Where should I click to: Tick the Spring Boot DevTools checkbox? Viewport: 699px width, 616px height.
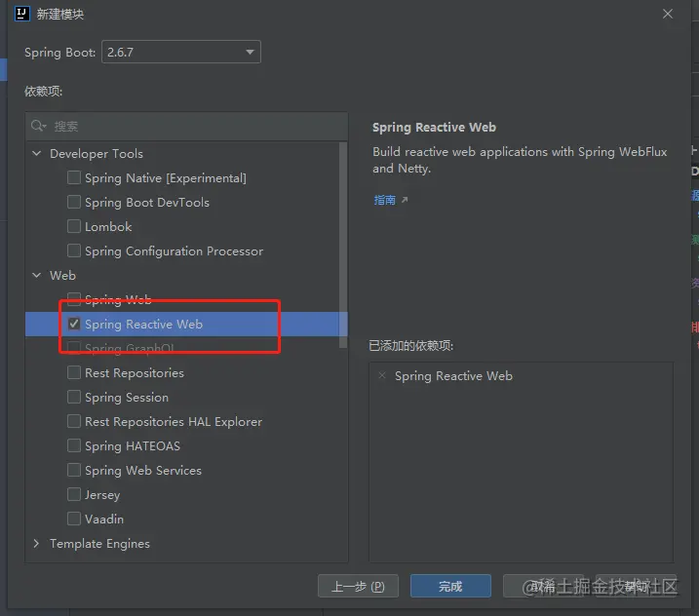74,202
